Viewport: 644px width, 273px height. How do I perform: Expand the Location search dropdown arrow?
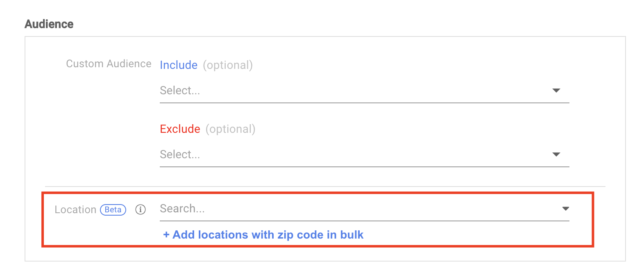[565, 209]
